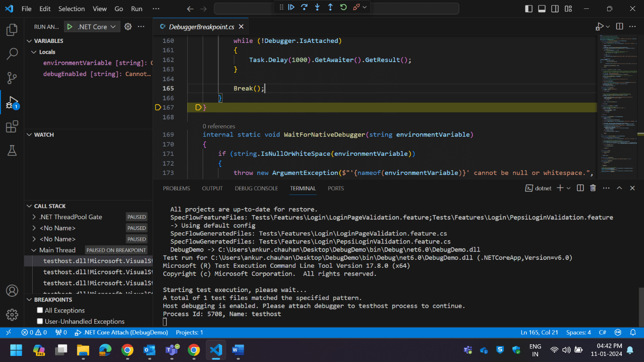The width and height of the screenshot is (644, 362).
Task: Collapse the Main Thread call stack
Action: 34,250
